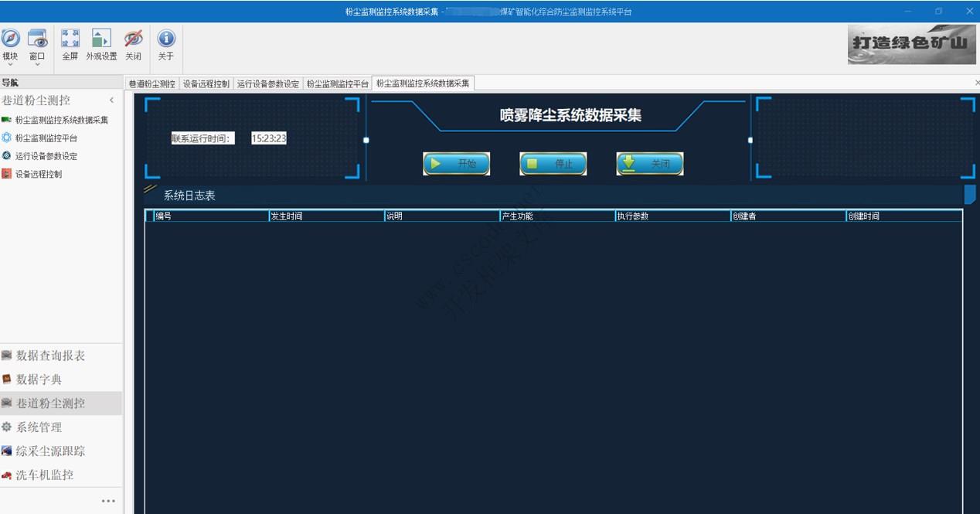Activate 全屏 full-screen mode
Screen dimensions: 980x514
[x=70, y=43]
